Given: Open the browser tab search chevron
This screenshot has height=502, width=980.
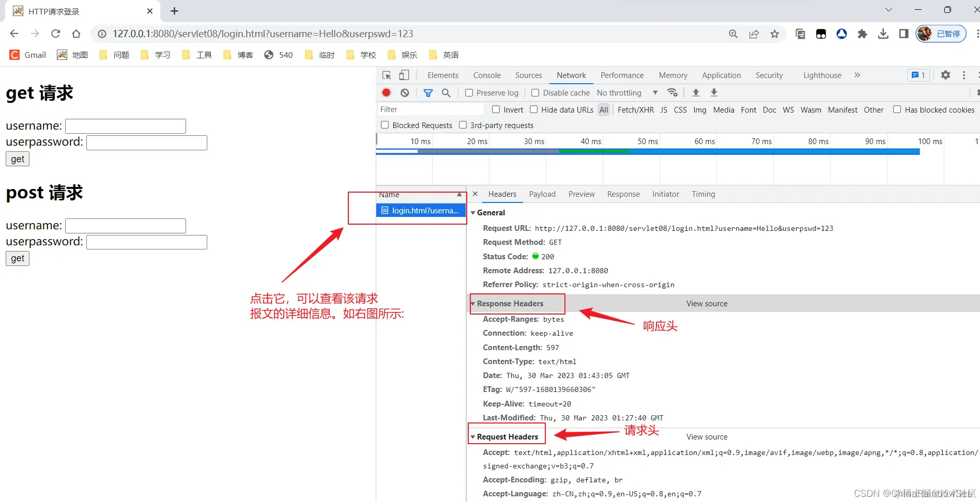Looking at the screenshot, I should tap(889, 10).
